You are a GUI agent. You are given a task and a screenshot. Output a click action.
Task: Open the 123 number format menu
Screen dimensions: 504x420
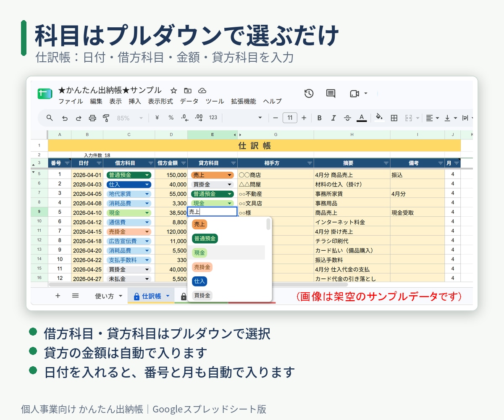coord(213,118)
